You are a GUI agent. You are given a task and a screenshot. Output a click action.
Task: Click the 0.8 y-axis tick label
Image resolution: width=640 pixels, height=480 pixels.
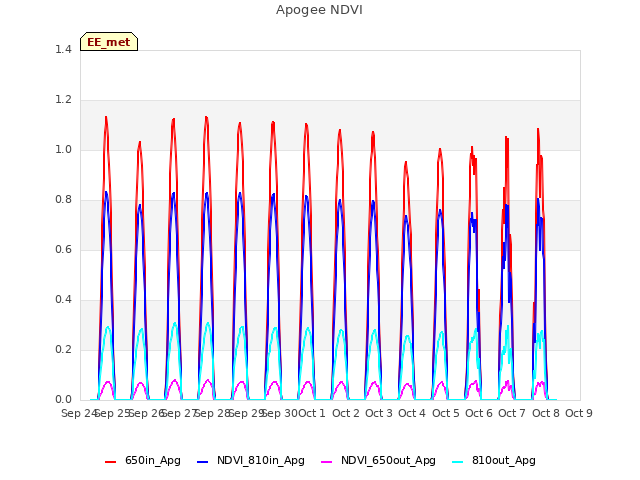point(63,200)
